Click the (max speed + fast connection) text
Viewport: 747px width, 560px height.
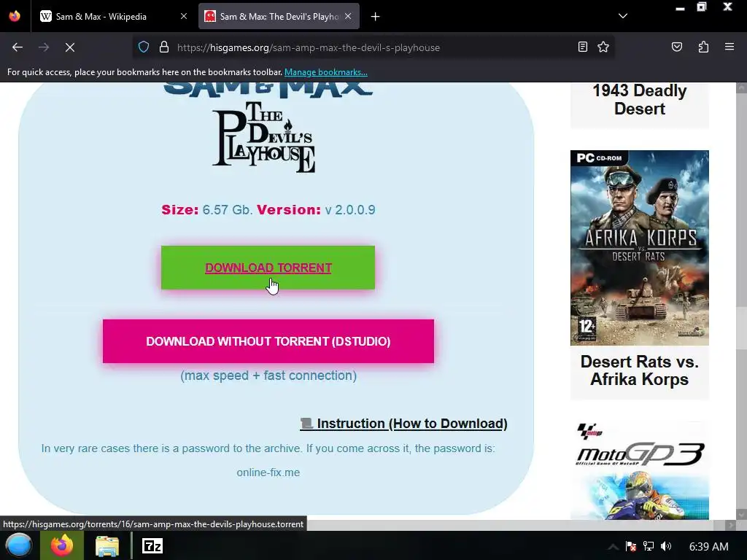[x=268, y=376]
